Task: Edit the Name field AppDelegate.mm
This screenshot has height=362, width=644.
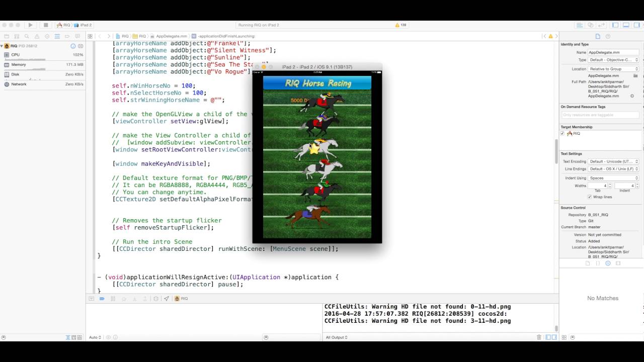Action: [x=613, y=52]
